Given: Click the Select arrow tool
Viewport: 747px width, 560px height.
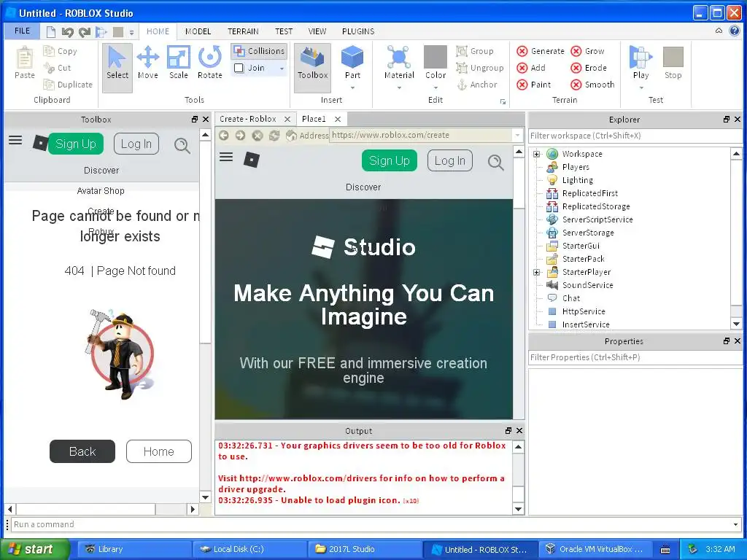Looking at the screenshot, I should (x=117, y=66).
